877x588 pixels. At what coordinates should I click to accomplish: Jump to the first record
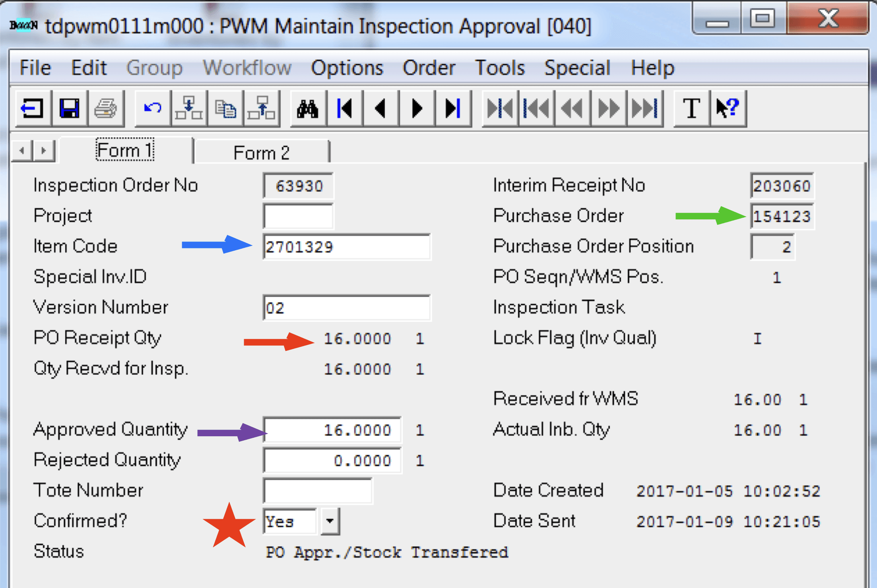click(x=344, y=108)
